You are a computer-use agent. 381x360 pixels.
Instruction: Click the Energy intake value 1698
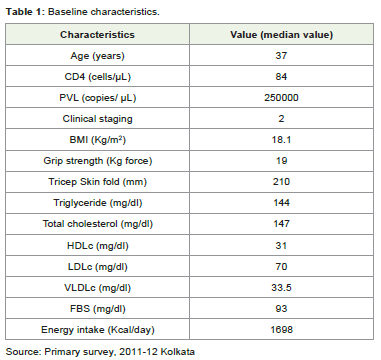[x=281, y=330]
